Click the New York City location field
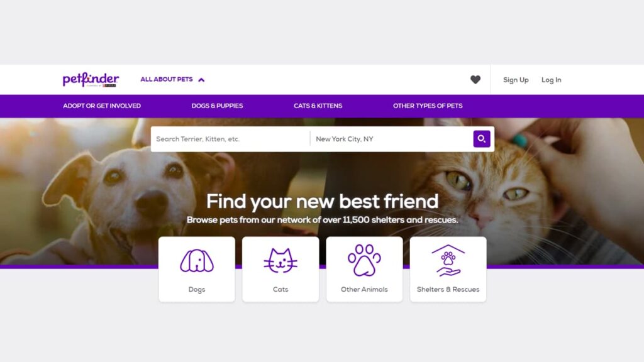644x362 pixels. pos(391,139)
